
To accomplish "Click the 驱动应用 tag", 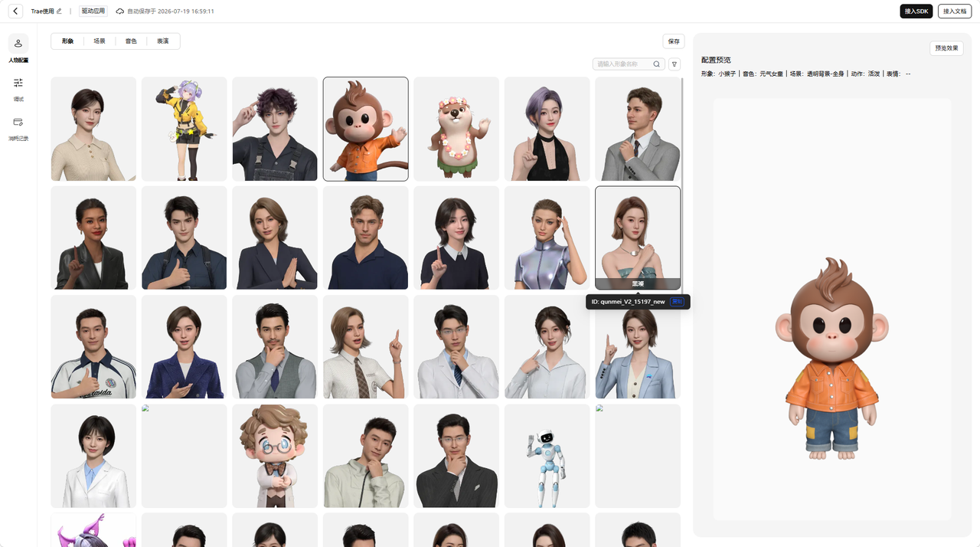I will tap(93, 11).
